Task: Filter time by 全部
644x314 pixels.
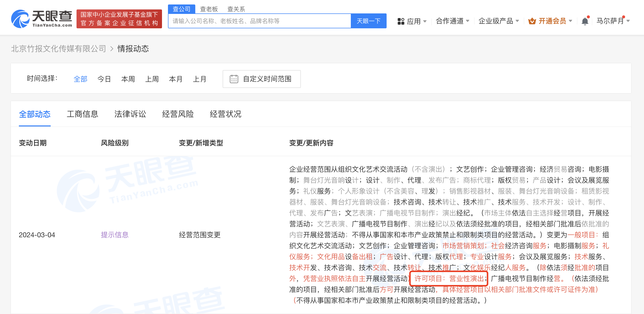Action: 80,79
